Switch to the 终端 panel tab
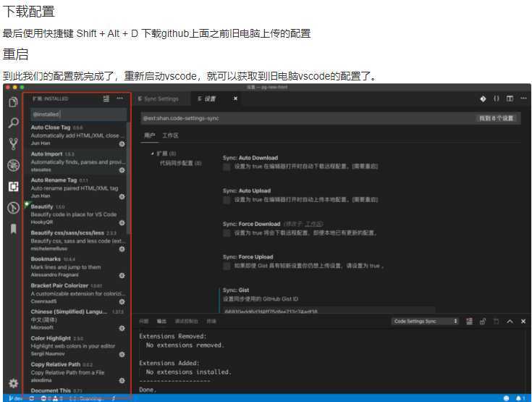This screenshot has height=402, width=532. pyautogui.click(x=211, y=321)
